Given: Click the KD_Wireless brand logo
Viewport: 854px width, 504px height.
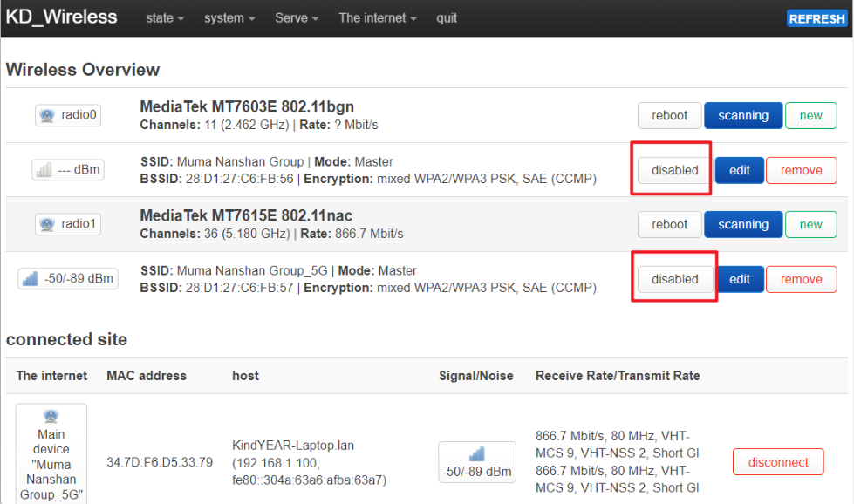Looking at the screenshot, I should (x=62, y=17).
